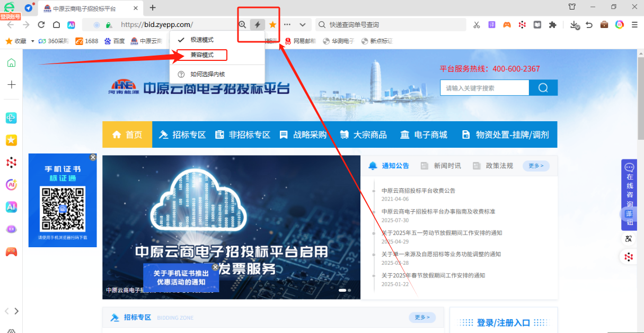Click the download icon in toolbar
Viewport: 644px width, 333px height.
[575, 25]
